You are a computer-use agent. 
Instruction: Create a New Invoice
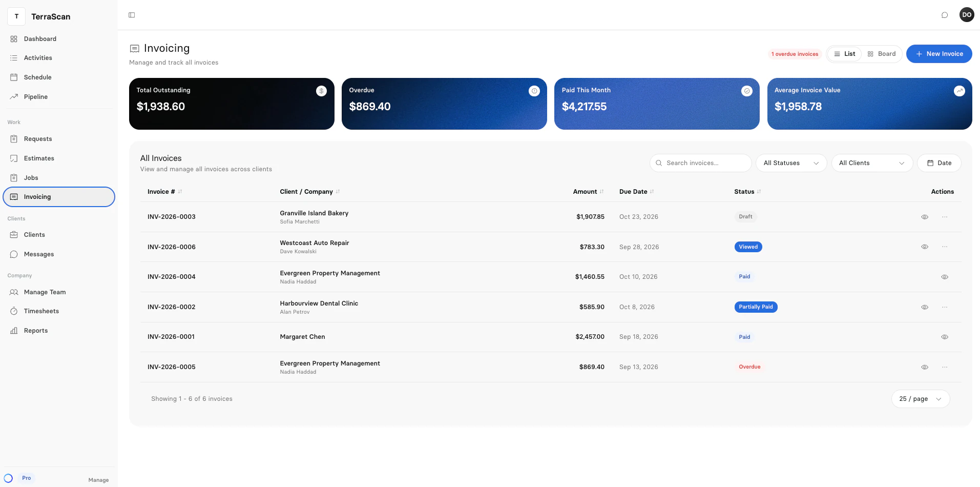939,54
